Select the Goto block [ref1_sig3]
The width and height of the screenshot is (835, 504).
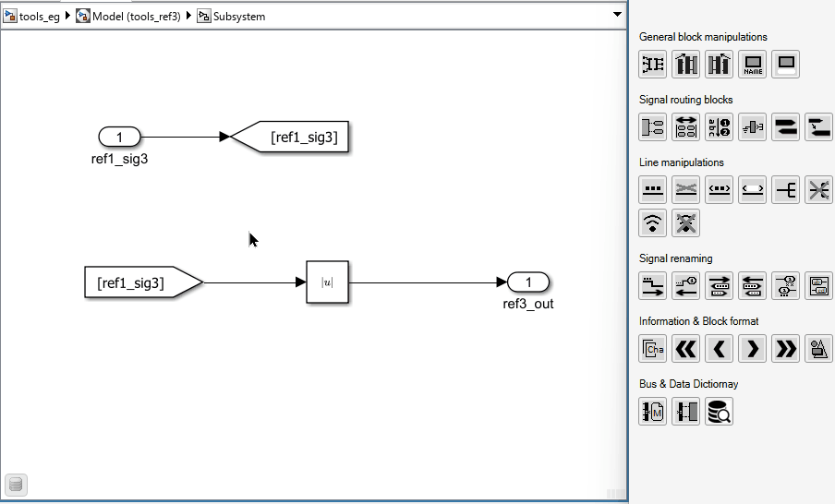[x=290, y=137]
